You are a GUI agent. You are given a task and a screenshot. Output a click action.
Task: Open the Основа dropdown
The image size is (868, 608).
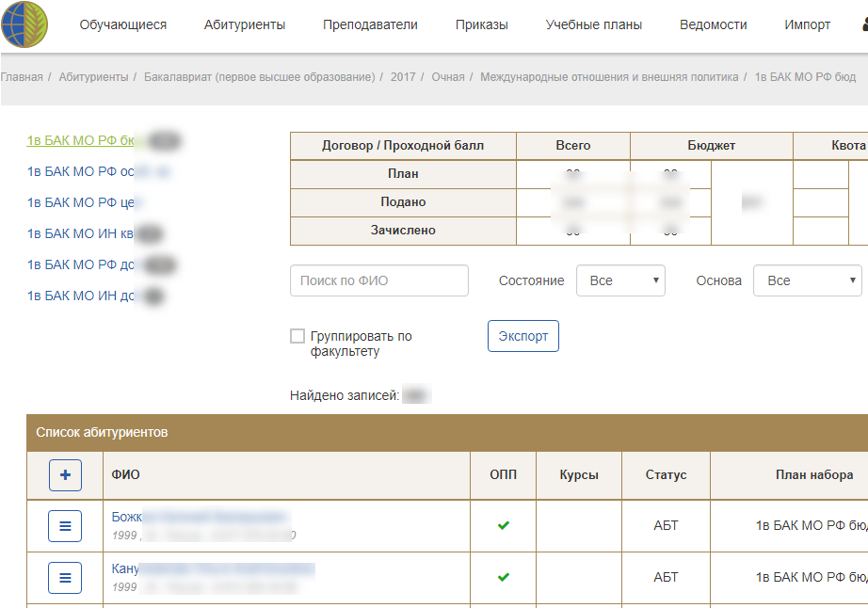point(807,280)
